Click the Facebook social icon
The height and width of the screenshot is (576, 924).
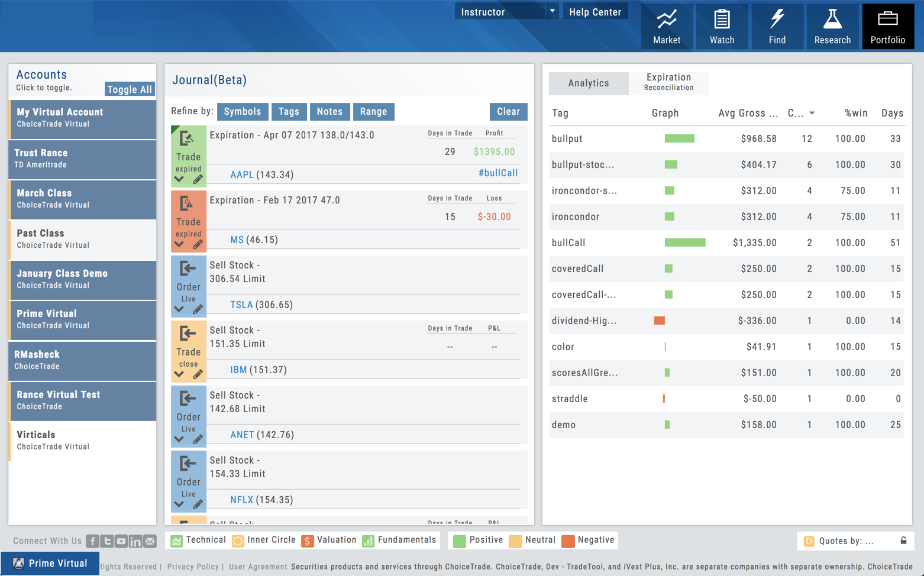[92, 541]
